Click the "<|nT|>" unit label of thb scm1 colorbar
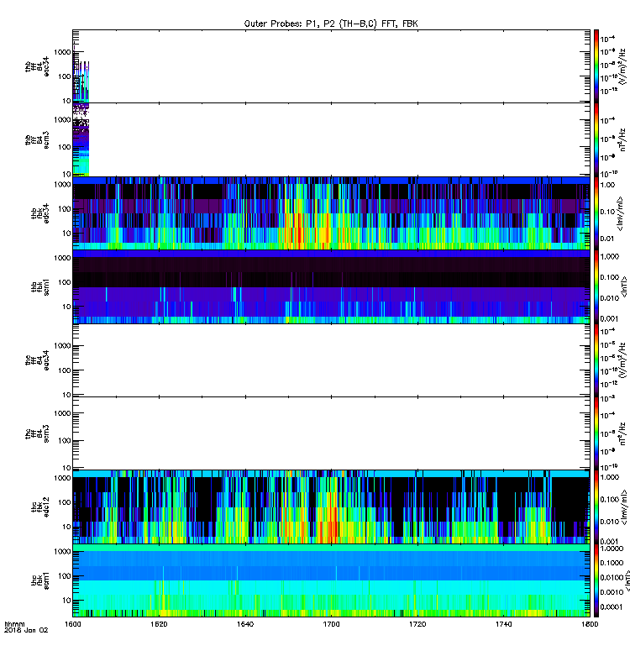The width and height of the screenshot is (630, 672). 623,286
